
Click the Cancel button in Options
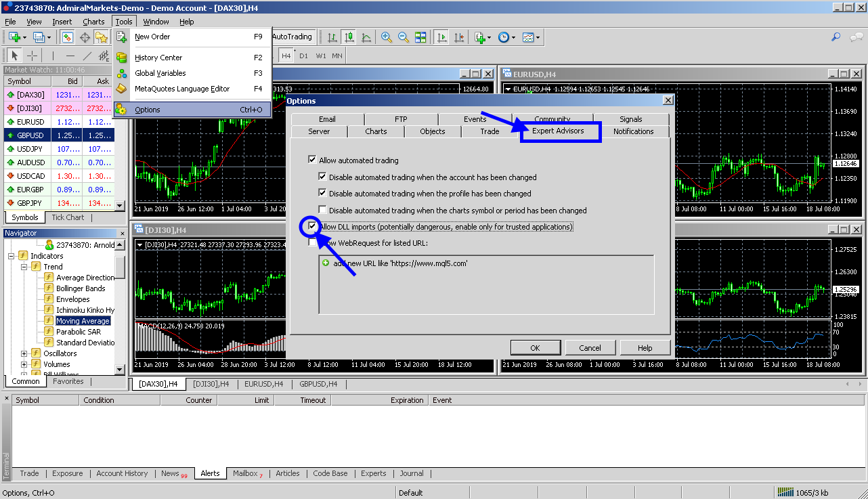[x=590, y=348]
